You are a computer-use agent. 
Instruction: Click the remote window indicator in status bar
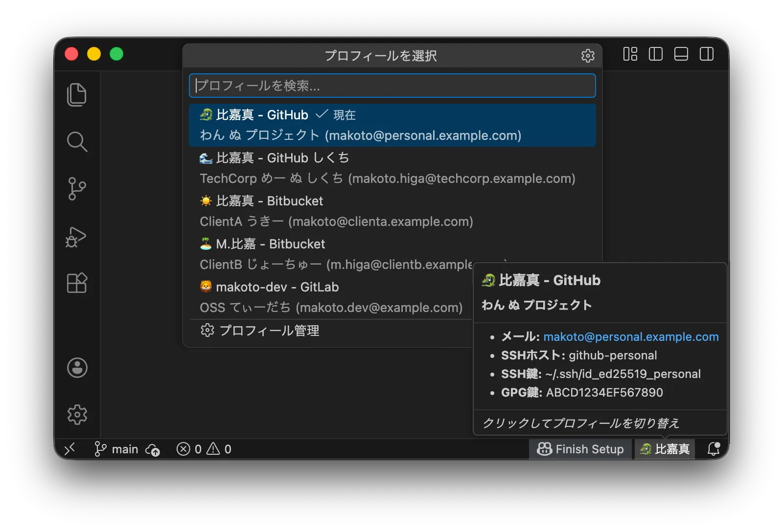pos(69,449)
